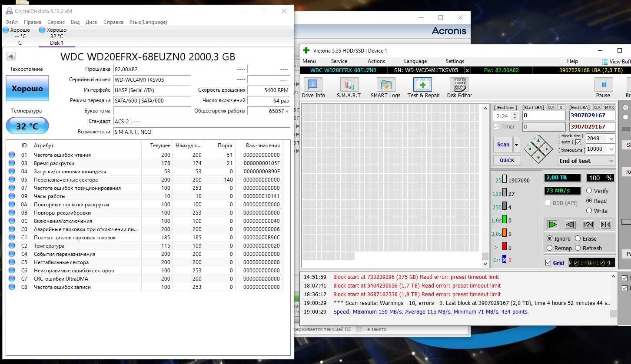Select the Read radio button
The width and height of the screenshot is (631, 364).
point(589,201)
